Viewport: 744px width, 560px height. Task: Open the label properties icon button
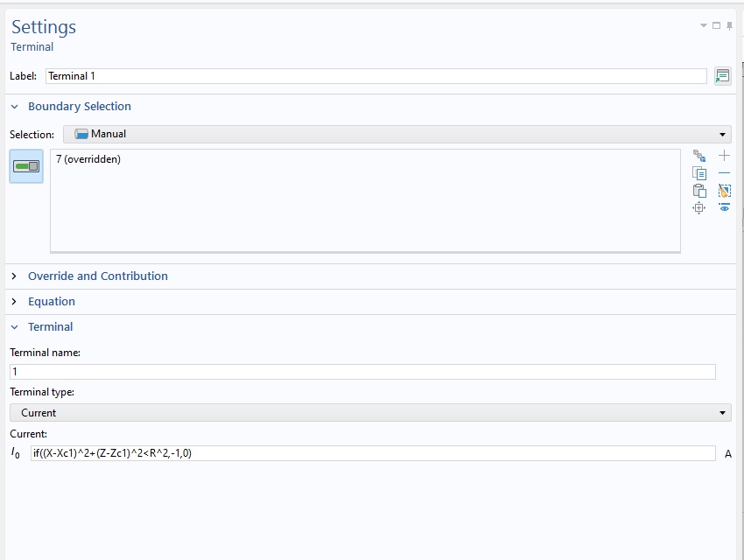click(x=722, y=76)
